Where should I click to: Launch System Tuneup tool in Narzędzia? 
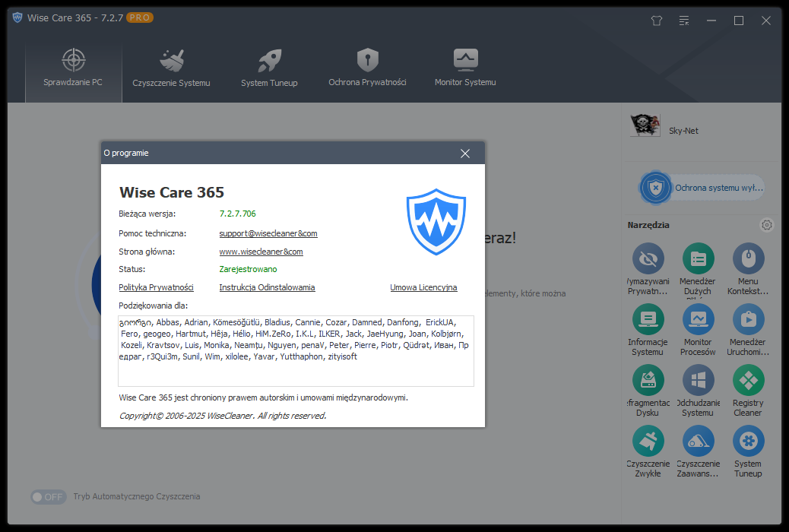click(748, 452)
